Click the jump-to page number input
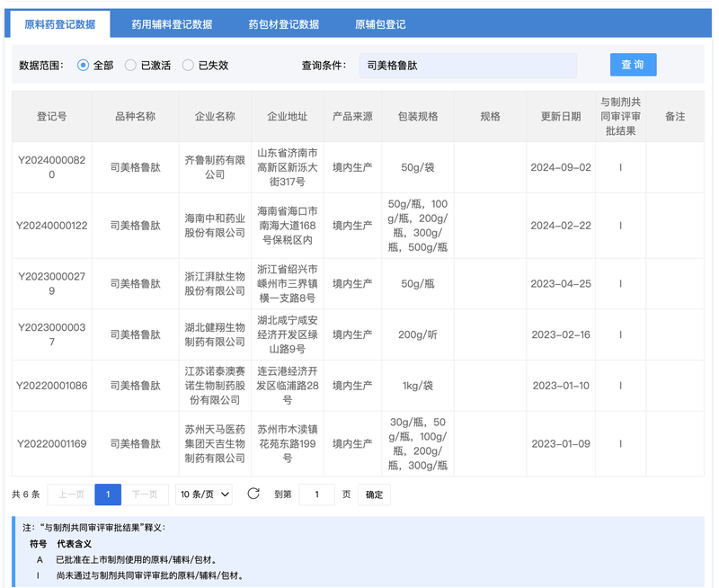Screen dimensions: 719x588 316,494
